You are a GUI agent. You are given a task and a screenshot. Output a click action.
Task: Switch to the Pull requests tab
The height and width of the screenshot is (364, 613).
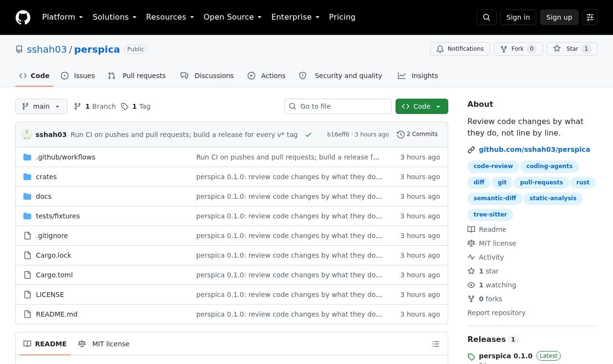(137, 76)
